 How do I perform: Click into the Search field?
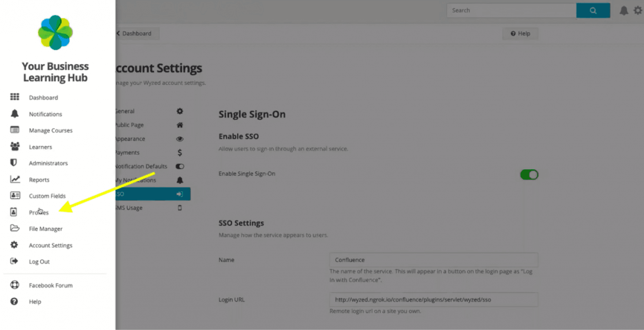pos(511,10)
